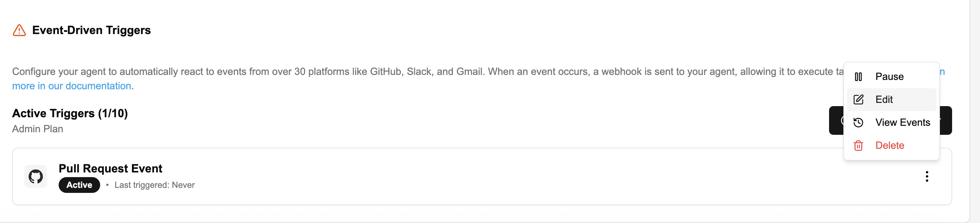This screenshot has width=980, height=223.
Task: Click the black button behind the menu
Action: click(x=836, y=120)
